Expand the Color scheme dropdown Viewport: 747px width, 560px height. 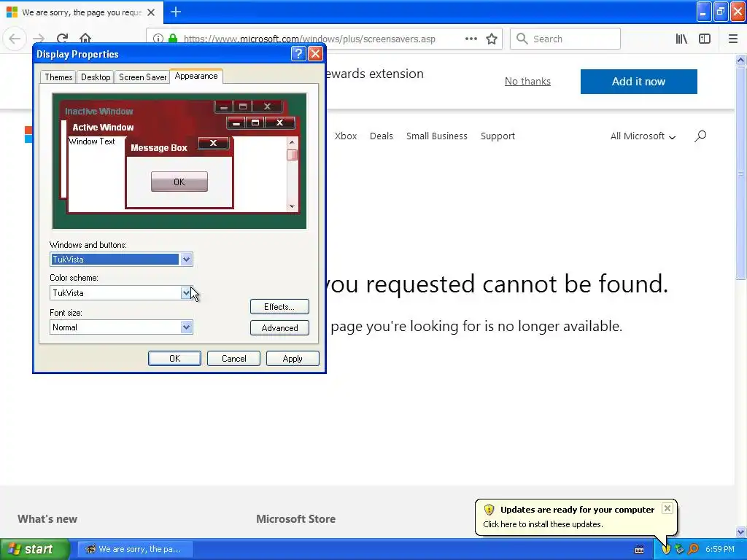[x=186, y=293]
